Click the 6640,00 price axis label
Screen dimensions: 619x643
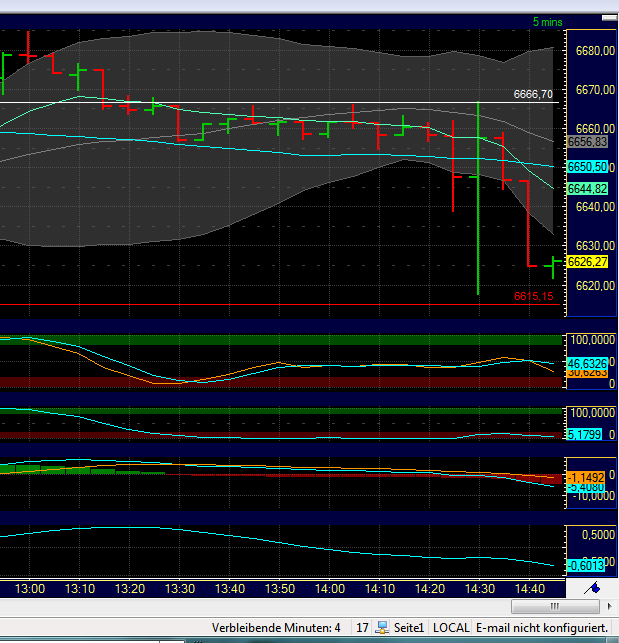(x=595, y=207)
